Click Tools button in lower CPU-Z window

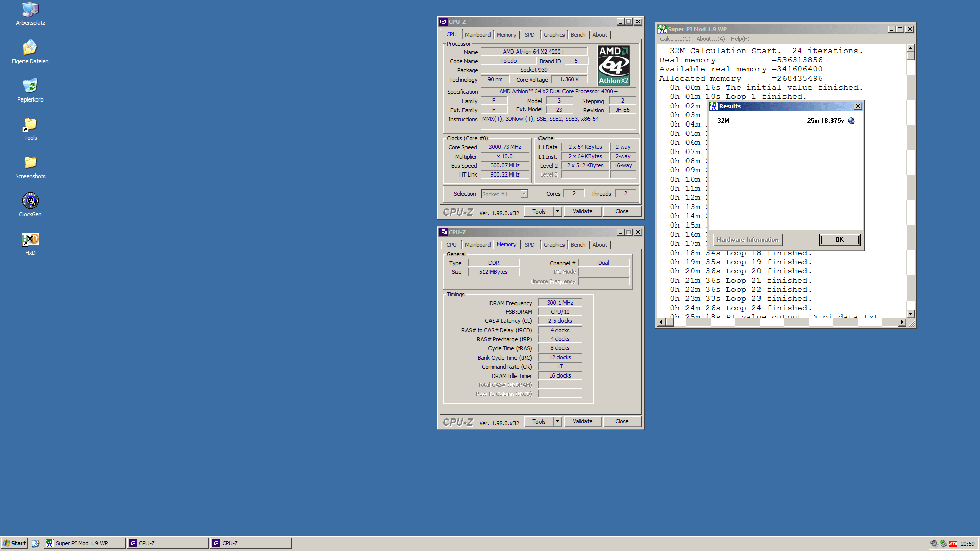pyautogui.click(x=539, y=421)
